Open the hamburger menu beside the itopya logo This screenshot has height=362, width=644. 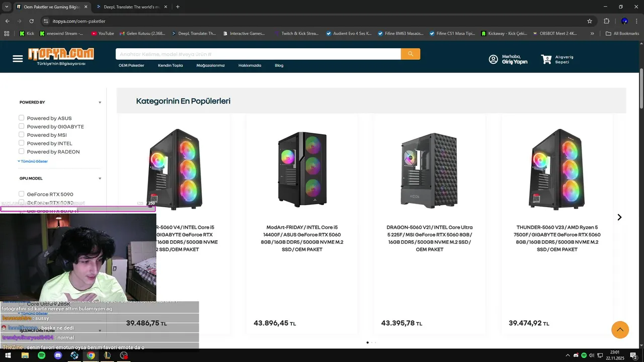tap(18, 59)
